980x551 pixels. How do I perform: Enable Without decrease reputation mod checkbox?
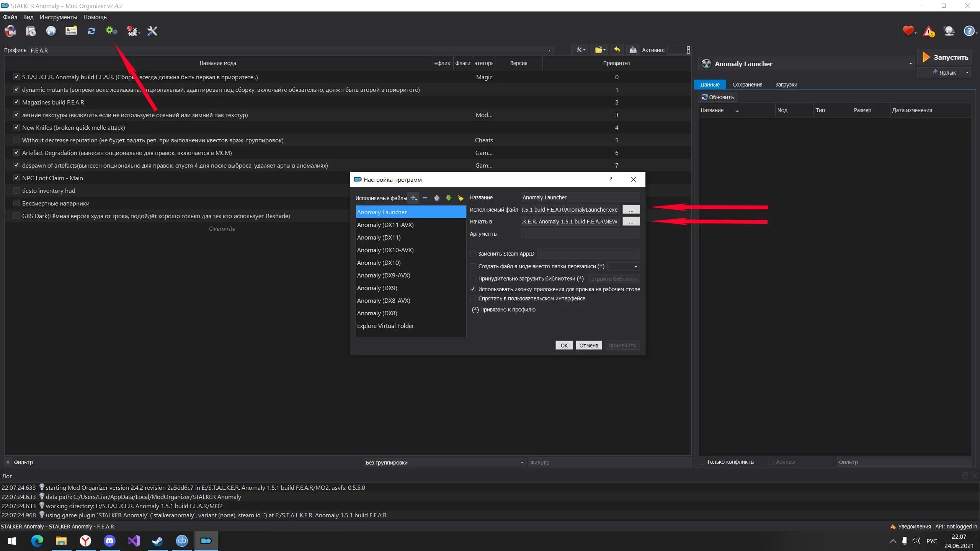point(16,140)
